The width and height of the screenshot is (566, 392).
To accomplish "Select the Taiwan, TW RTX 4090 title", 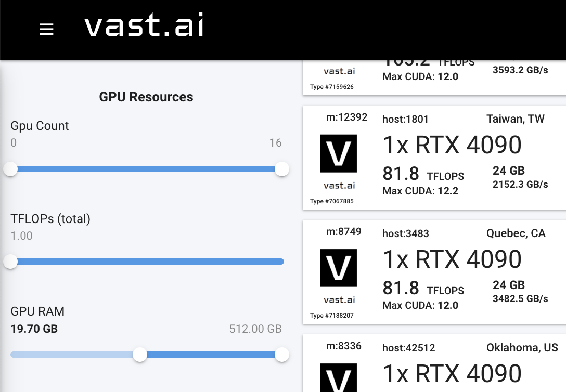I will pos(452,145).
